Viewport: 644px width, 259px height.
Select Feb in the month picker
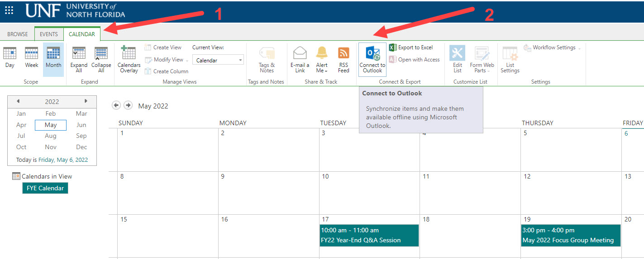[x=51, y=113]
